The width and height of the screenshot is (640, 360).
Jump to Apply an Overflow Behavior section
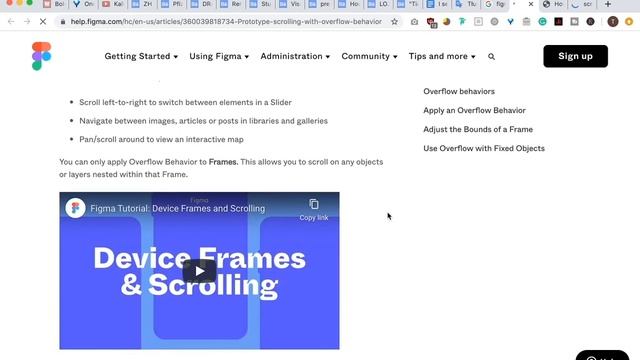(474, 110)
